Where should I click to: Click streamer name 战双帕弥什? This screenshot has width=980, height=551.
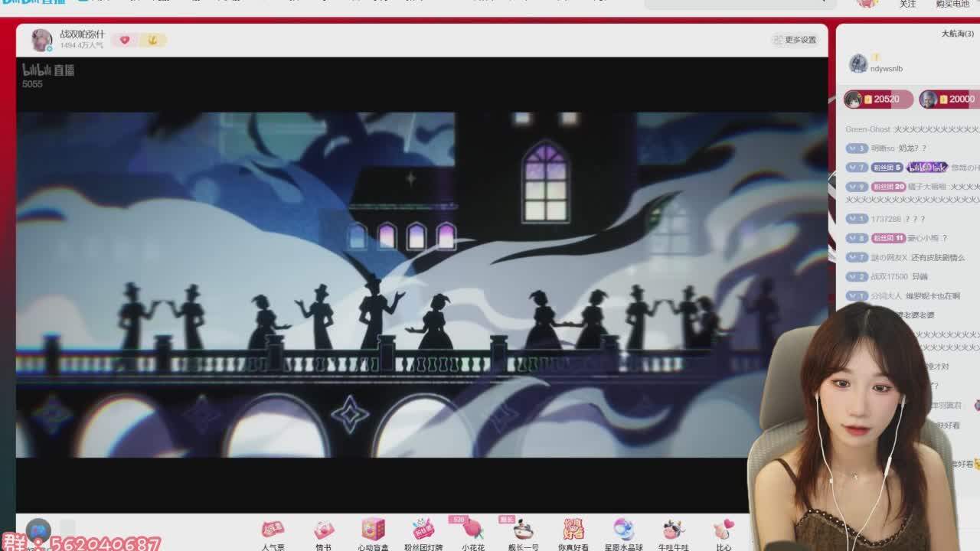(x=82, y=34)
